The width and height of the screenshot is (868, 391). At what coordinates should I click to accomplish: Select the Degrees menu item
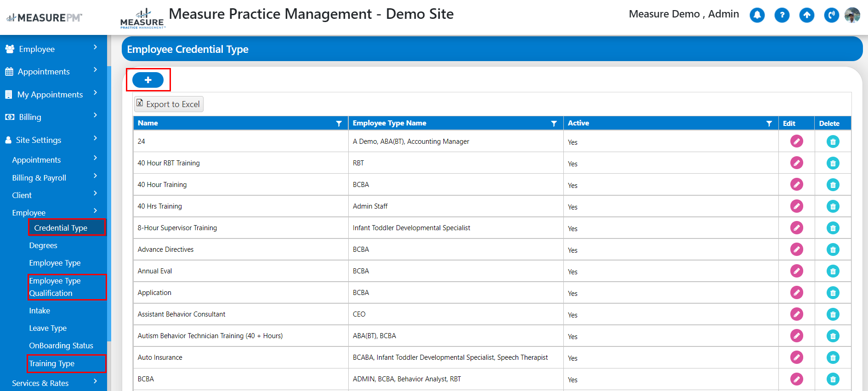(x=43, y=245)
